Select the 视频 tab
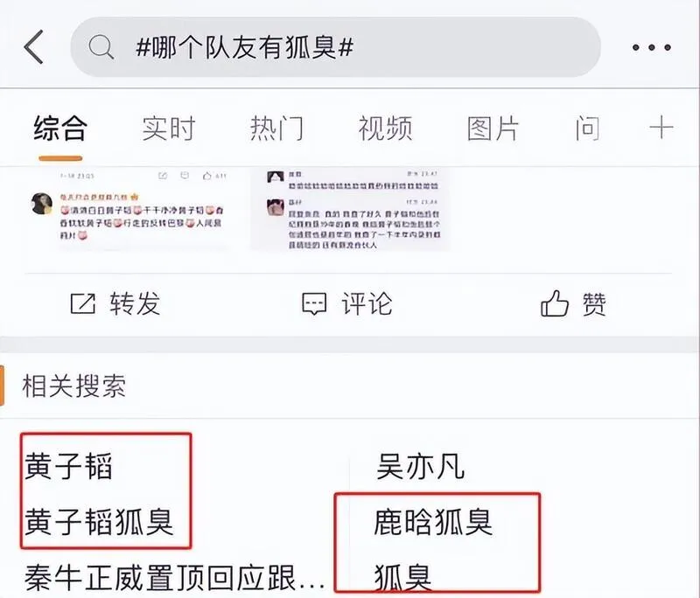 coord(385,129)
